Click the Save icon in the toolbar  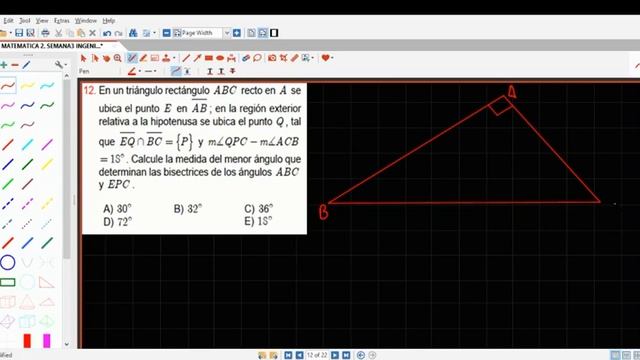[19, 33]
